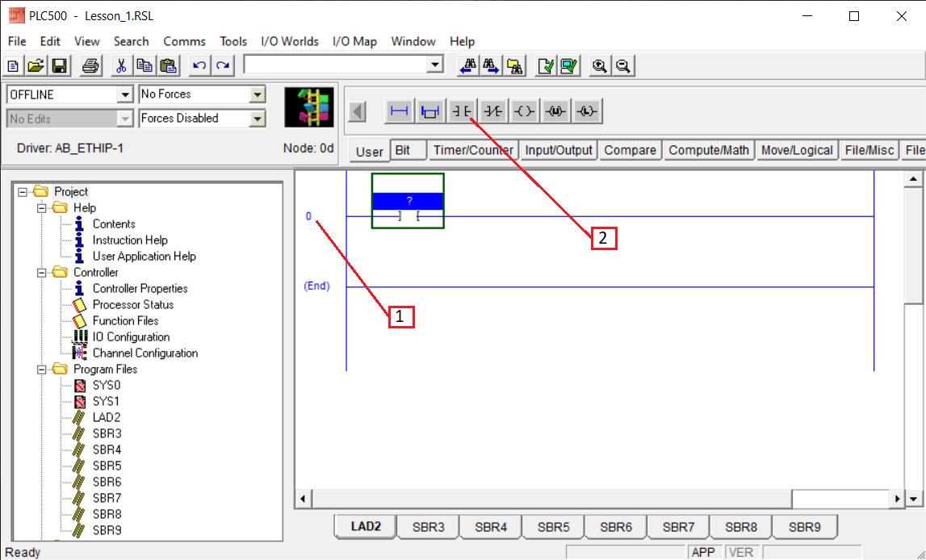Select SYS0 in Program Files tree
This screenshot has height=560, width=926.
click(x=107, y=386)
